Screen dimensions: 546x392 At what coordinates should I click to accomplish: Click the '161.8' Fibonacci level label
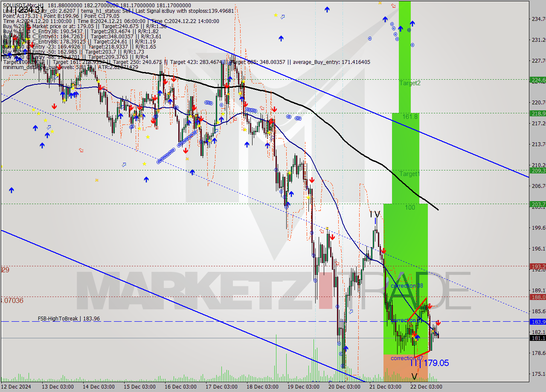pos(410,116)
